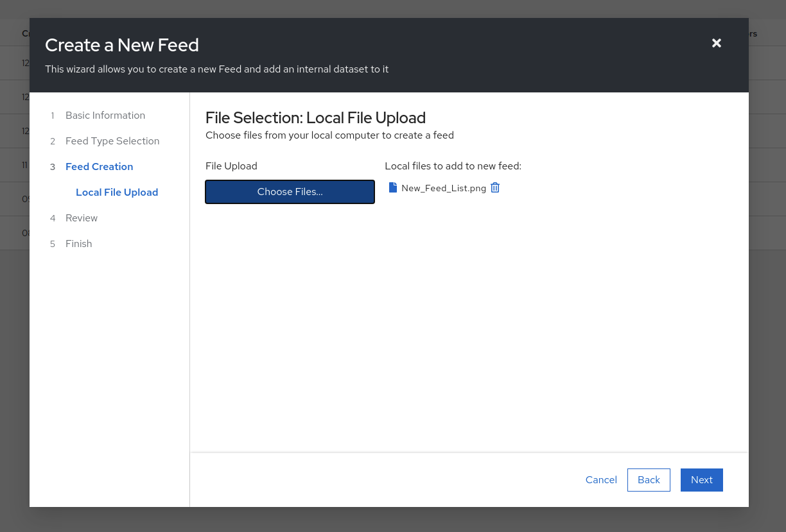
Task: Select the Feed Creation step
Action: click(x=99, y=167)
